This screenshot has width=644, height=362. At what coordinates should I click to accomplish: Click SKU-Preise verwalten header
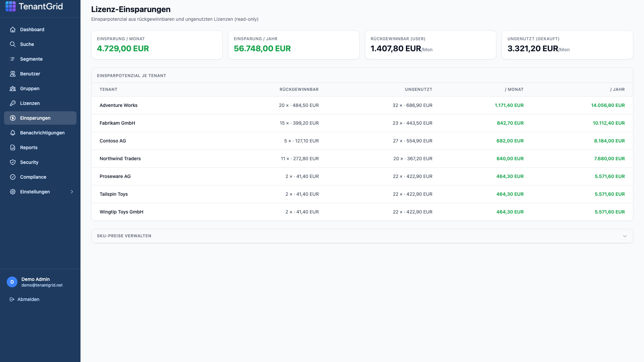point(362,236)
